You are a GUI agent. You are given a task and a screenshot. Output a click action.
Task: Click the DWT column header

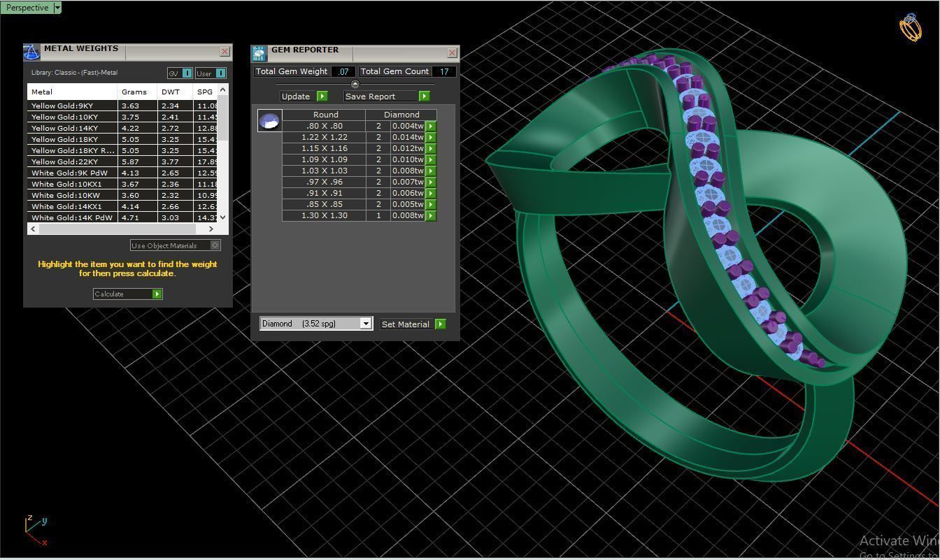[175, 92]
